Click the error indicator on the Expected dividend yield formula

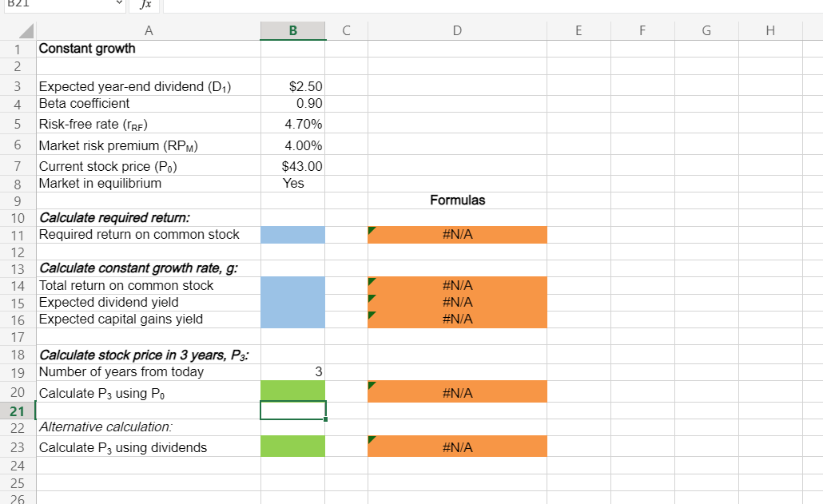371,296
